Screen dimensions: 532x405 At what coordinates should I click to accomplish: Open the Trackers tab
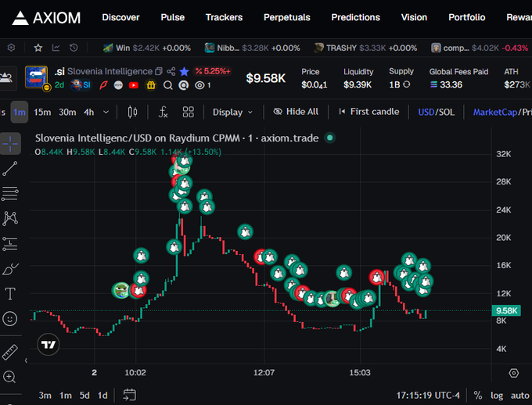click(x=225, y=17)
